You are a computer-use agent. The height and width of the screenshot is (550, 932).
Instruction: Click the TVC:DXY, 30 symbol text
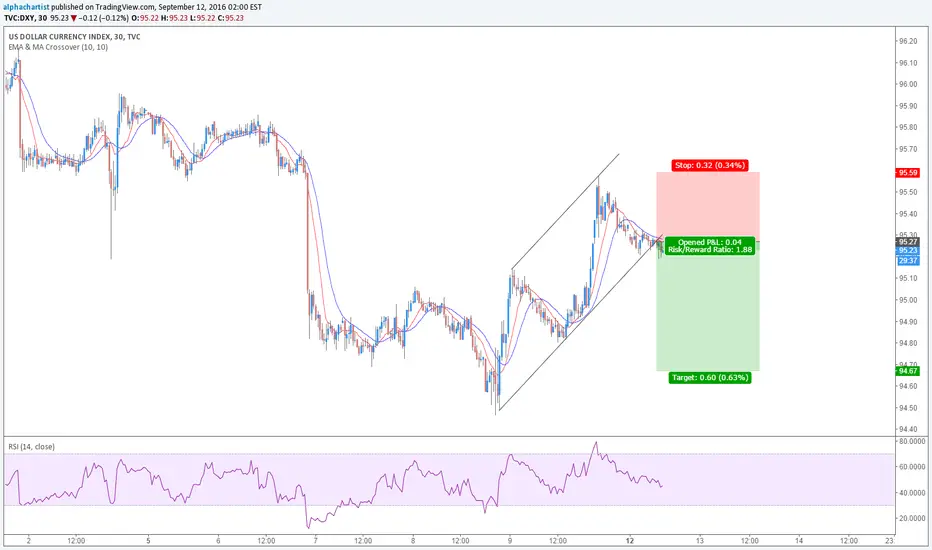tap(26, 18)
